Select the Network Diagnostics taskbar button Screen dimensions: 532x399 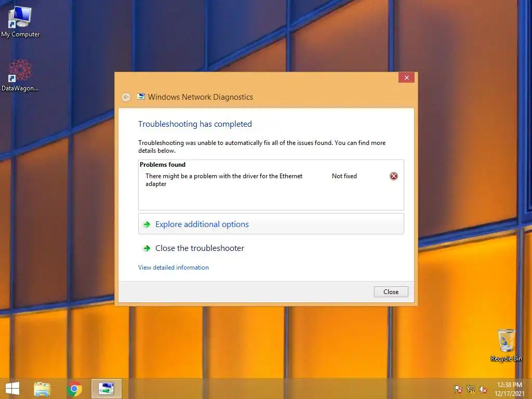click(x=106, y=389)
